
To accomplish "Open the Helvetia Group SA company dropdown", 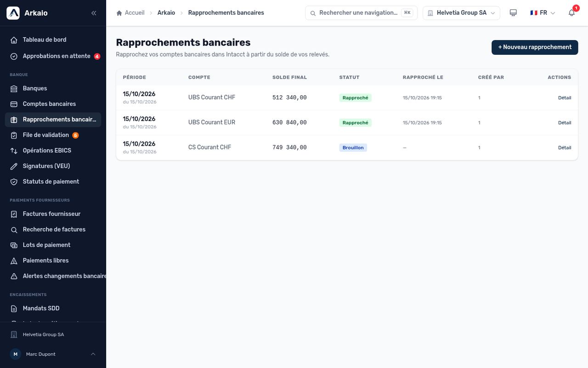I will click(x=461, y=13).
